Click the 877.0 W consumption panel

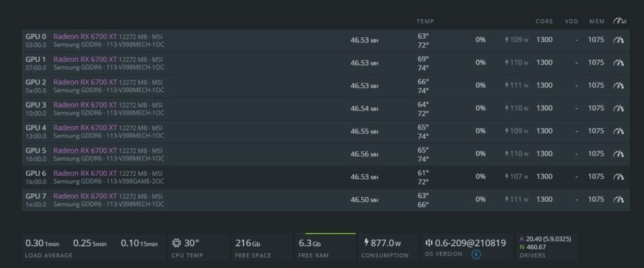pos(387,247)
